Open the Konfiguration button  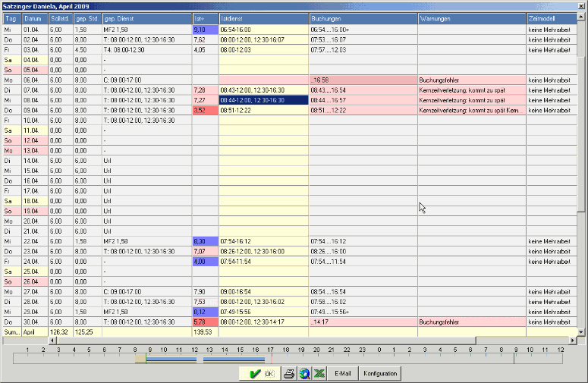(x=380, y=373)
